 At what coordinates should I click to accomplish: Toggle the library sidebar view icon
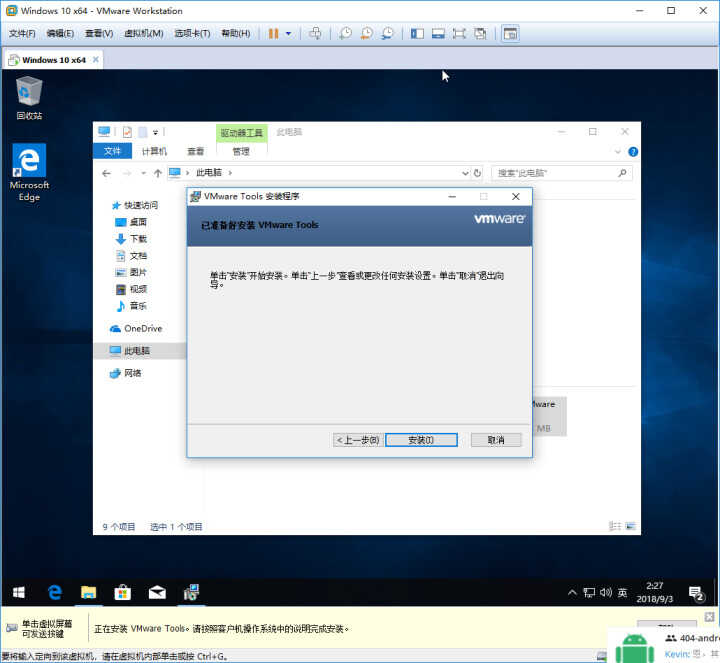[x=417, y=34]
